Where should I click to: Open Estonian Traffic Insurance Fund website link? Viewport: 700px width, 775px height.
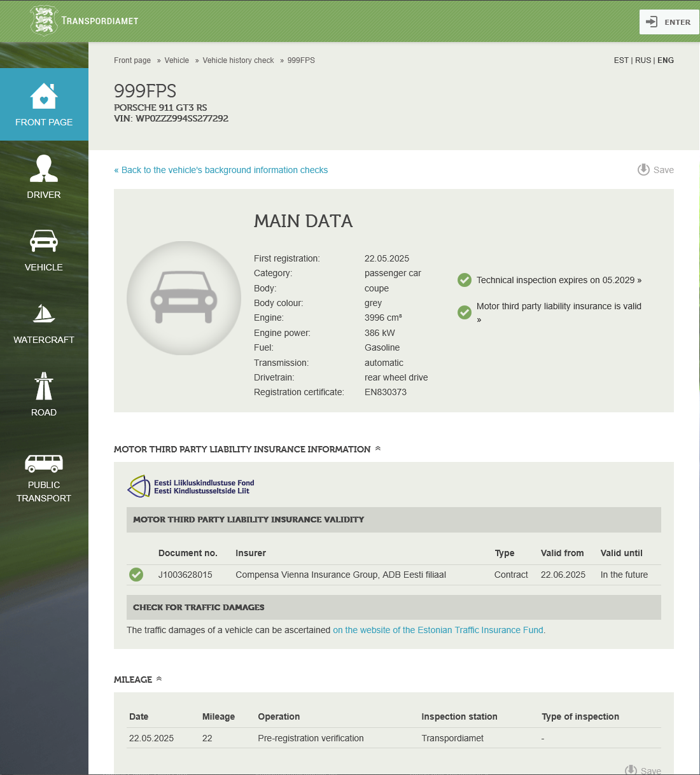point(438,630)
